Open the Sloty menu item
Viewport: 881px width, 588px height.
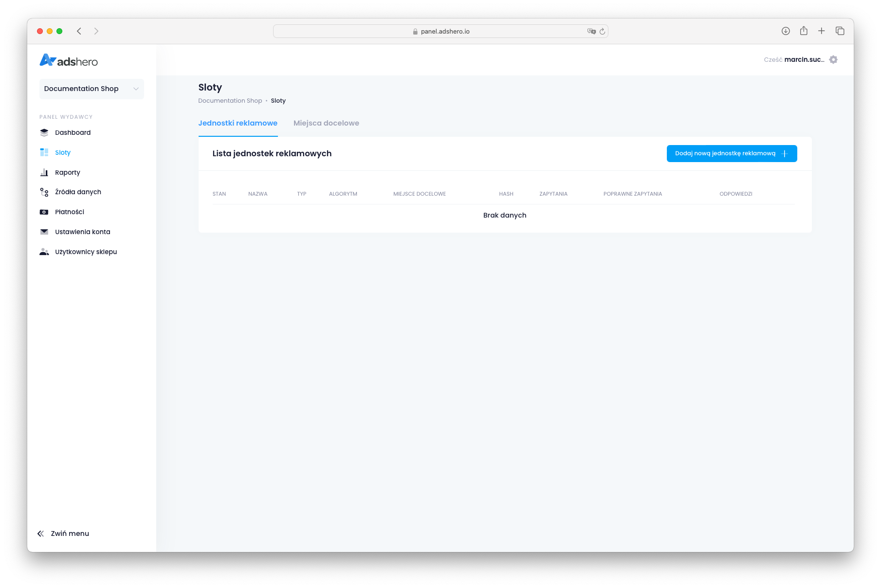click(x=63, y=152)
